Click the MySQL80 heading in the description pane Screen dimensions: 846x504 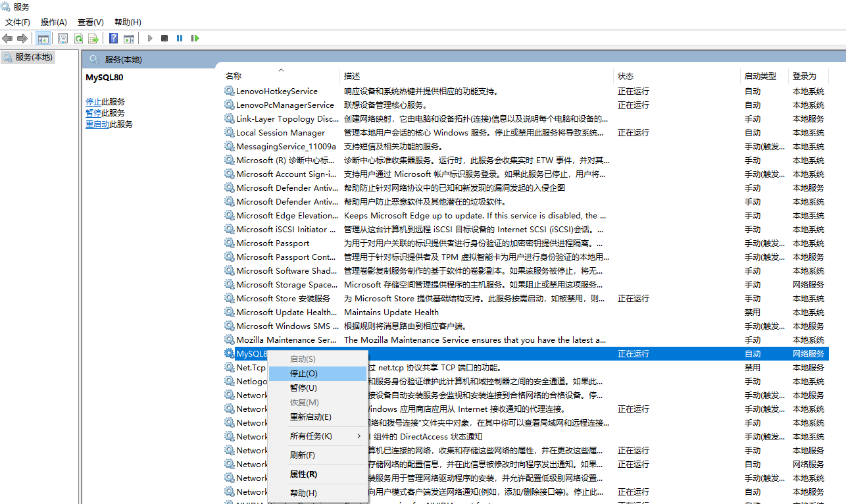pos(105,77)
